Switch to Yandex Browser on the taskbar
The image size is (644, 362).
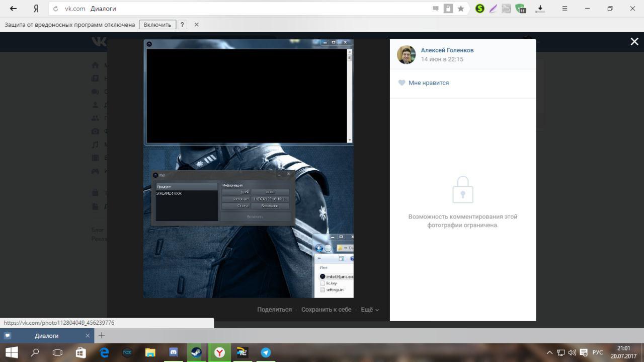pyautogui.click(x=220, y=352)
